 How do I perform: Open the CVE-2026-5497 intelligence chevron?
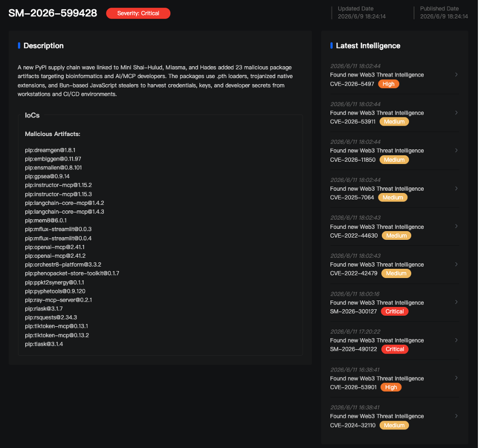pos(456,74)
